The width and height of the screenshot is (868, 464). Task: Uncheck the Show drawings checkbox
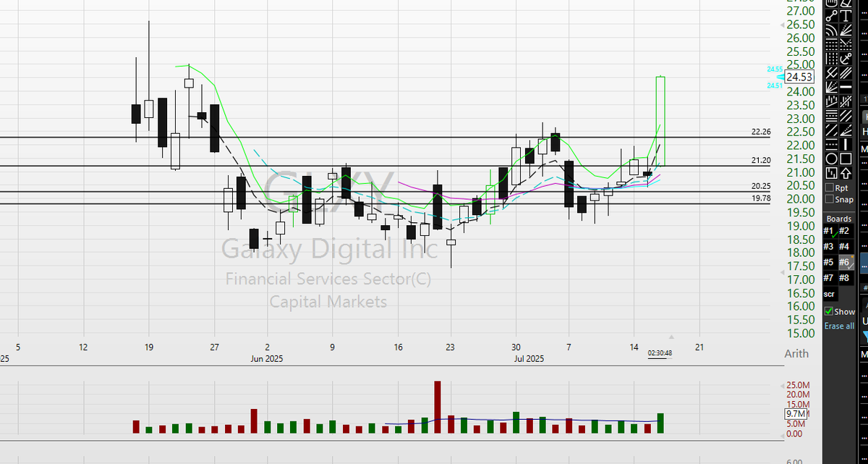point(829,311)
